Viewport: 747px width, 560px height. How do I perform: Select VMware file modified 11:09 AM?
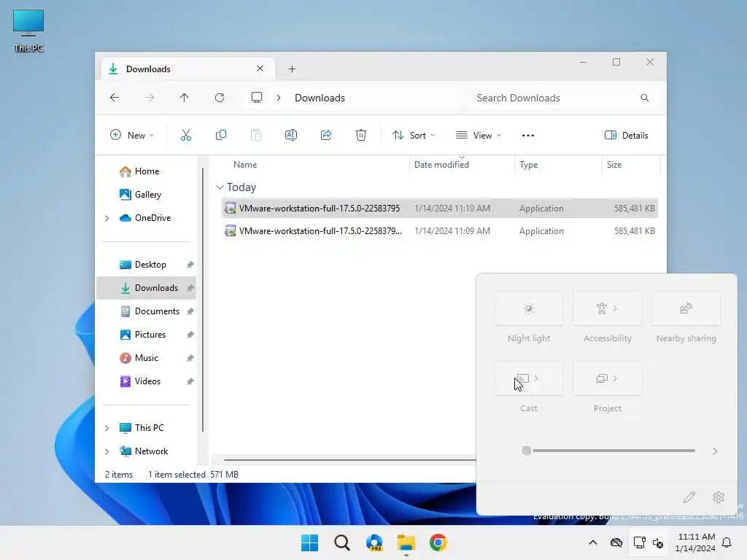pyautogui.click(x=439, y=231)
